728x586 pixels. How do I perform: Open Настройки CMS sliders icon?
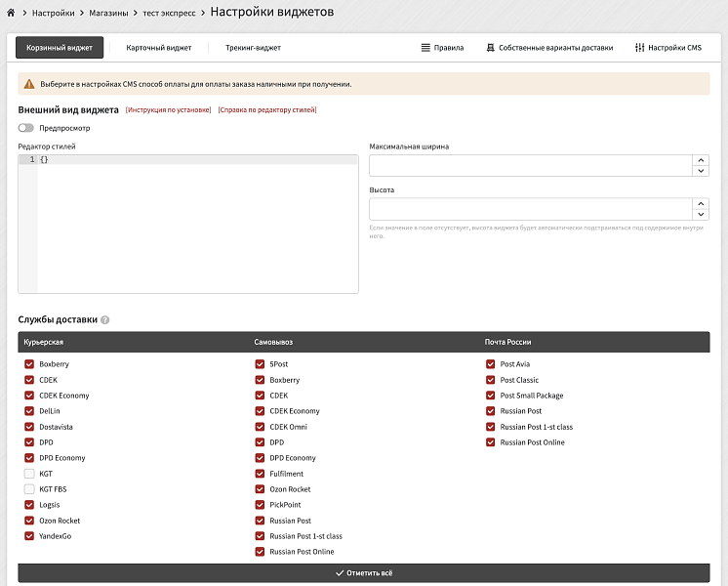click(639, 47)
